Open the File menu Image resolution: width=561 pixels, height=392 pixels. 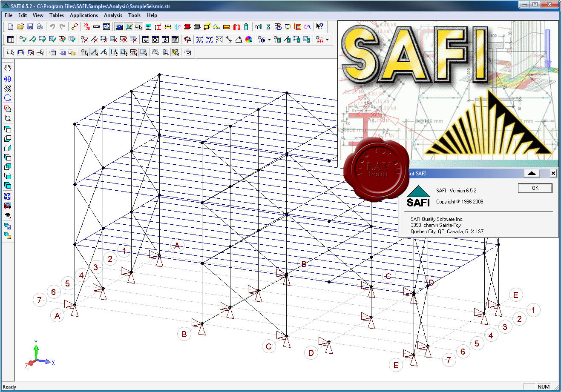point(9,15)
